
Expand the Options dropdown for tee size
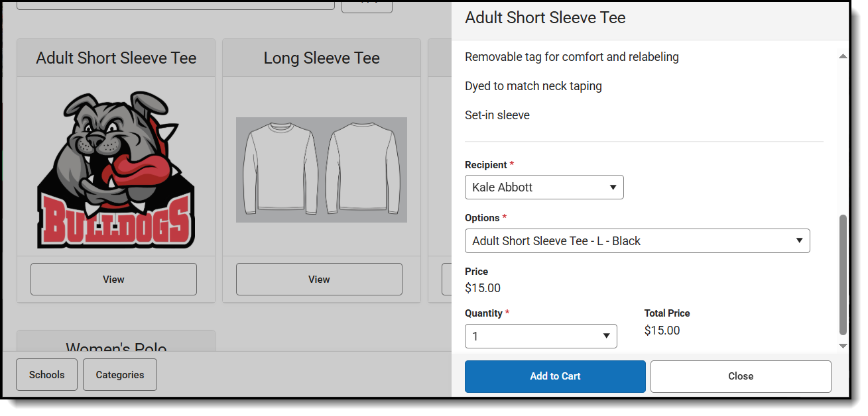tap(637, 241)
